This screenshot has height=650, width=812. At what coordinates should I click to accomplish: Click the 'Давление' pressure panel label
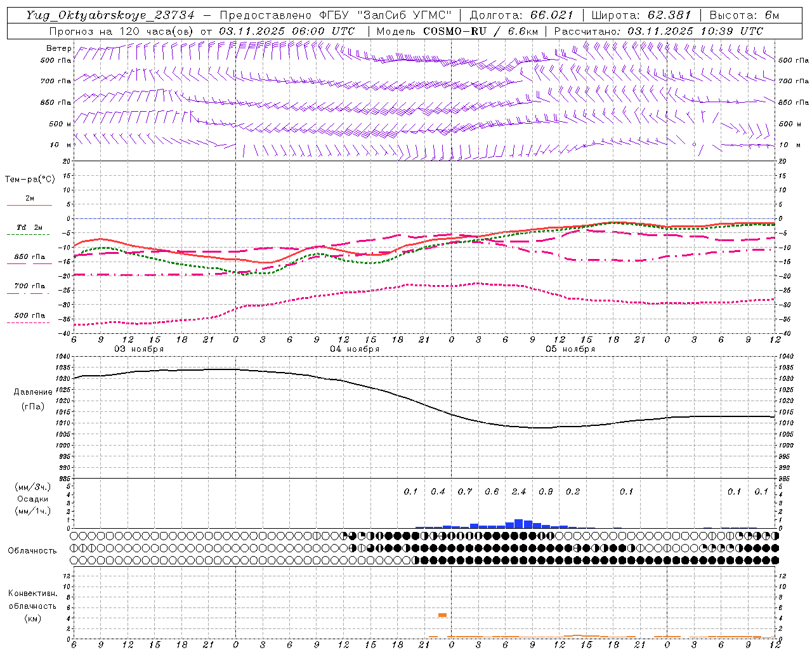pyautogui.click(x=33, y=392)
